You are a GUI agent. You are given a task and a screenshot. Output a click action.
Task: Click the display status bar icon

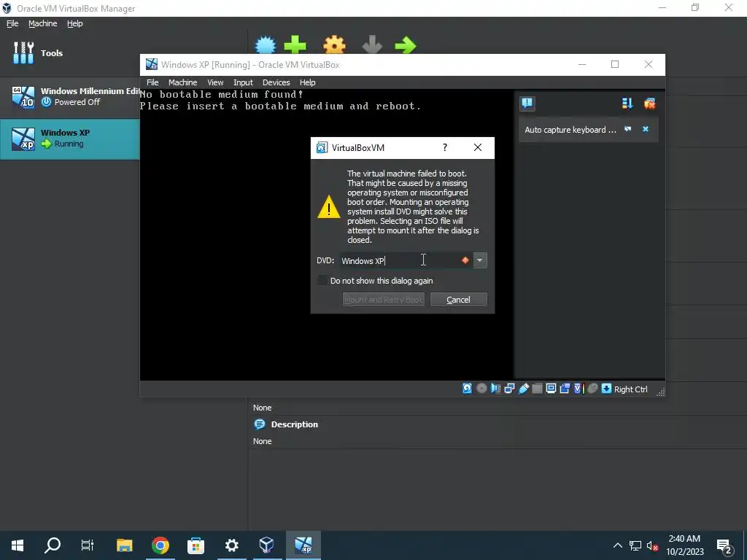[551, 389]
